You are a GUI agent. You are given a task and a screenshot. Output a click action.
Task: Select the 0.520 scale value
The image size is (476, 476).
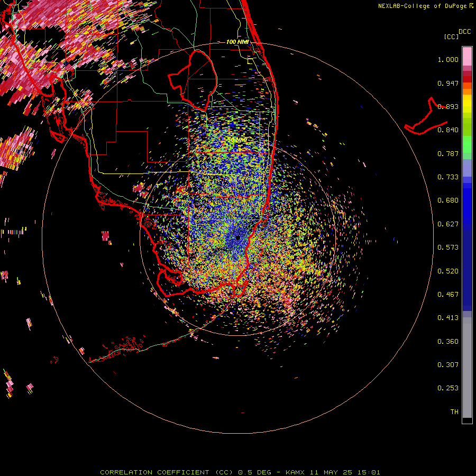coord(448,271)
